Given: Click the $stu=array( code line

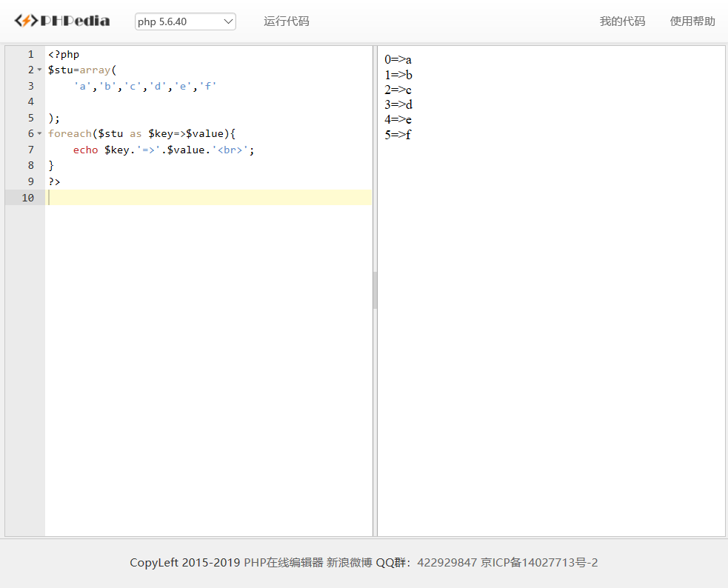Looking at the screenshot, I should [82, 70].
